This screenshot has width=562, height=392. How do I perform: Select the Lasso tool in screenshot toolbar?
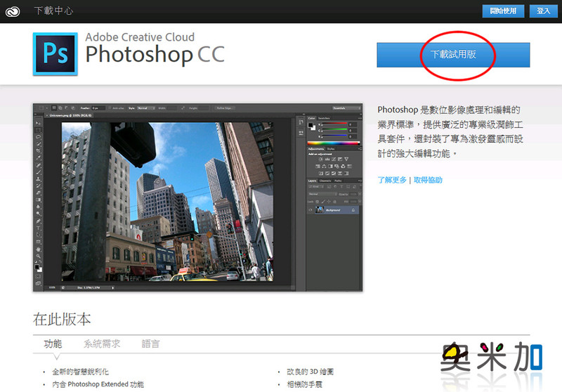click(38, 137)
